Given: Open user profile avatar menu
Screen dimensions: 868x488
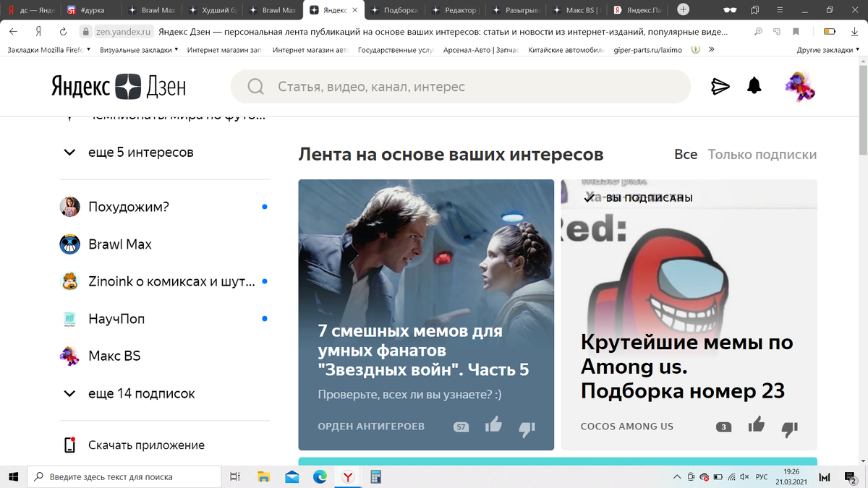Looking at the screenshot, I should tap(800, 87).
